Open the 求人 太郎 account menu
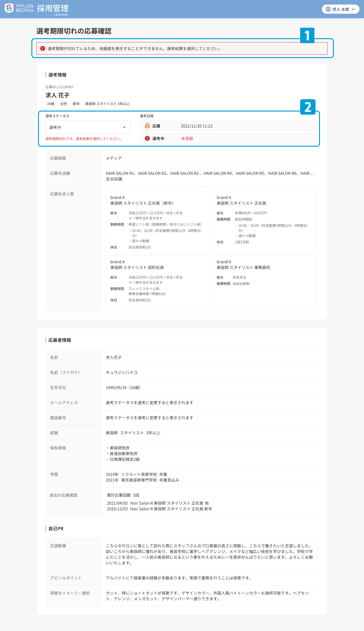 [x=340, y=9]
